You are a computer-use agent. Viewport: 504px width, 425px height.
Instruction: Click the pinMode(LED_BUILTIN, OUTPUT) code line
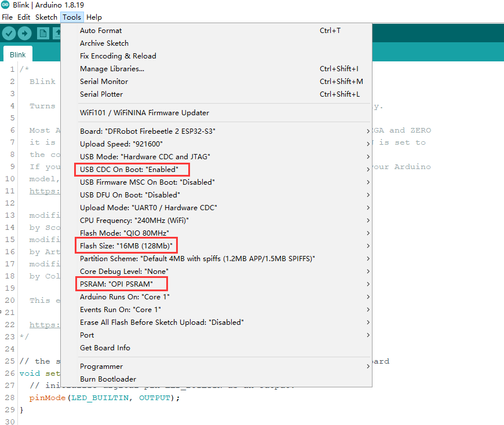click(x=104, y=398)
